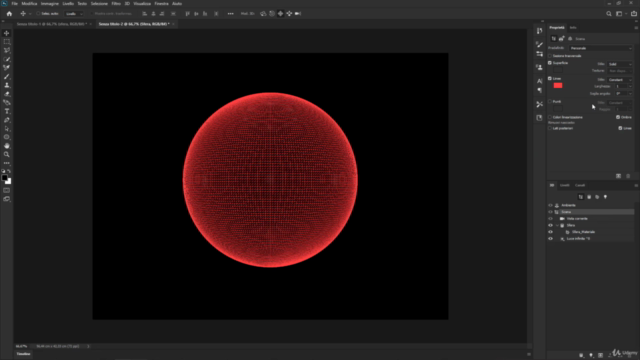Click the trash icon in Properties footer
This screenshot has width=640, height=360.
point(628,176)
